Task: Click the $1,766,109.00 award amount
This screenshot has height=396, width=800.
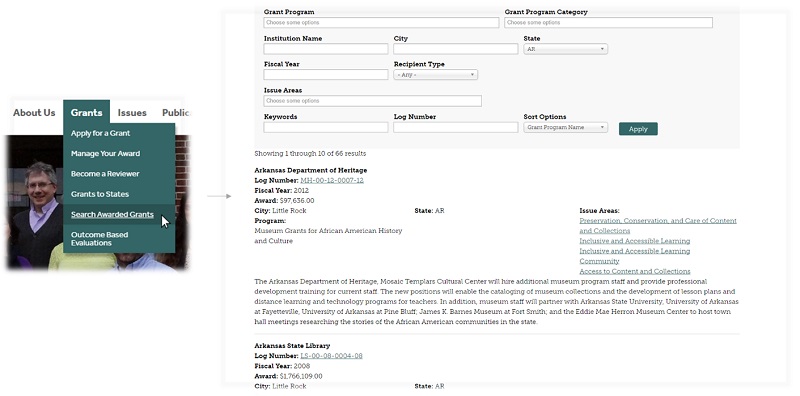Action: point(301,376)
